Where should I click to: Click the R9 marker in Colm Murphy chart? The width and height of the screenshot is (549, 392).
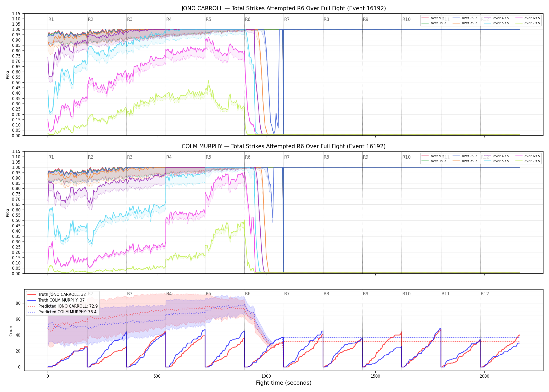365,157
